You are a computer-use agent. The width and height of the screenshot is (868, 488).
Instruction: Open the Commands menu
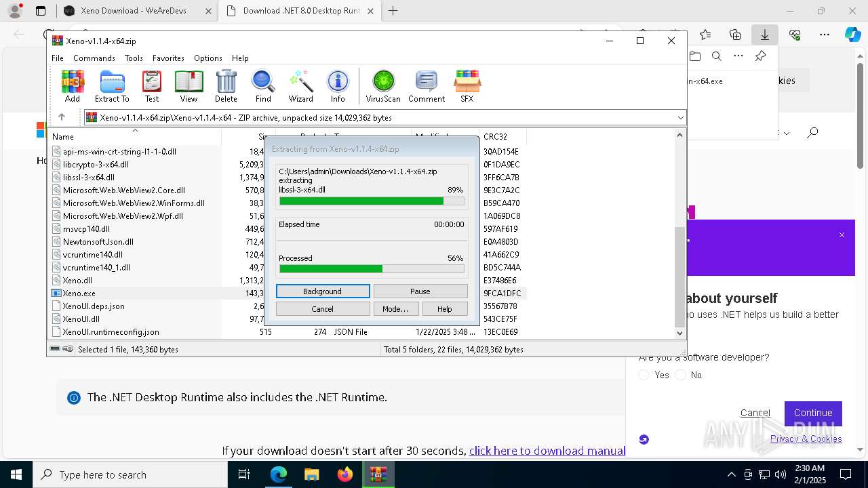(x=94, y=58)
